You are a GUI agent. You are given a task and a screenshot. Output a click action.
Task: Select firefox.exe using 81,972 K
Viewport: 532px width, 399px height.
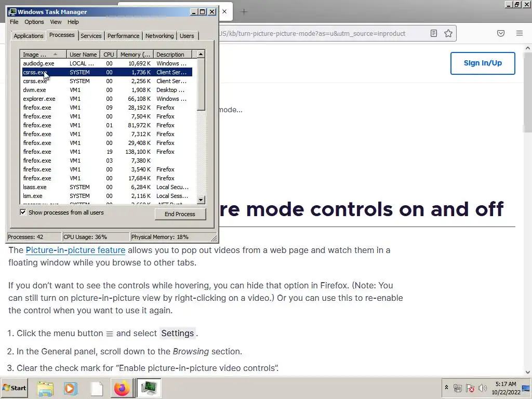(107, 125)
